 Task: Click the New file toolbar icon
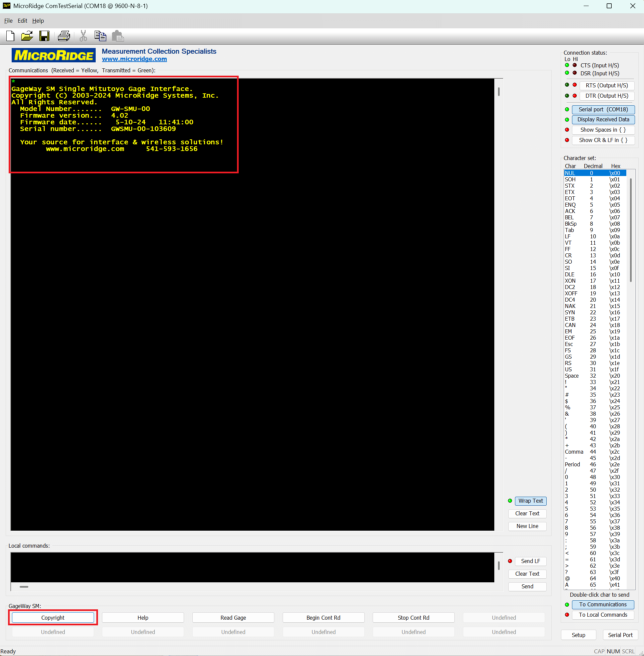tap(10, 36)
